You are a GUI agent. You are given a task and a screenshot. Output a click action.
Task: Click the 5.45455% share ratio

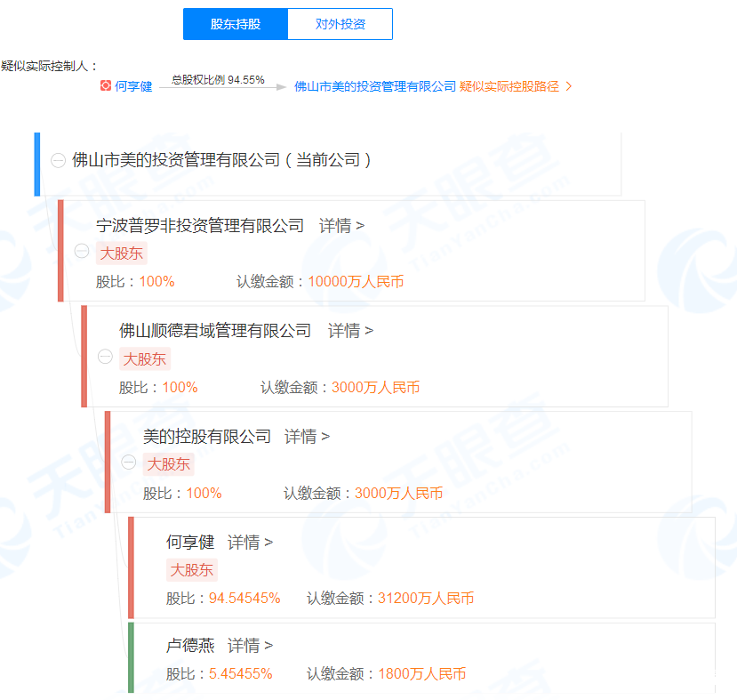pos(241,673)
